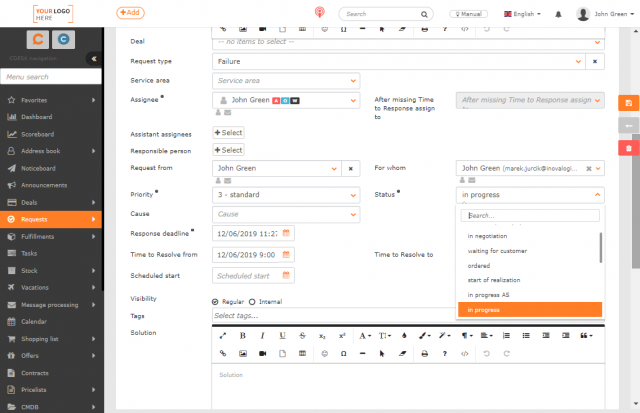Redo in Solution editor toolbar
Image resolution: width=640 pixels, height=413 pixels.
click(x=507, y=353)
